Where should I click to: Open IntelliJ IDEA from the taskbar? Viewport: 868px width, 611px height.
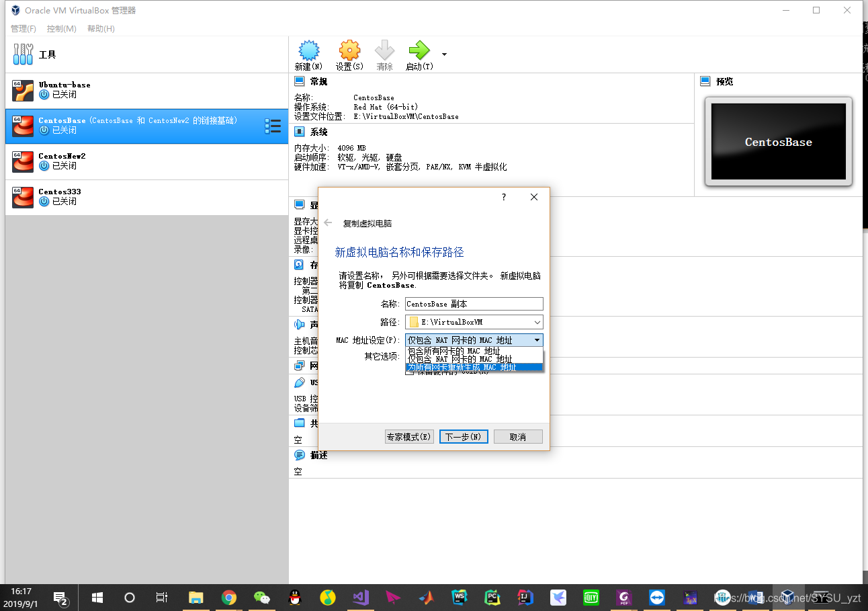tap(525, 597)
